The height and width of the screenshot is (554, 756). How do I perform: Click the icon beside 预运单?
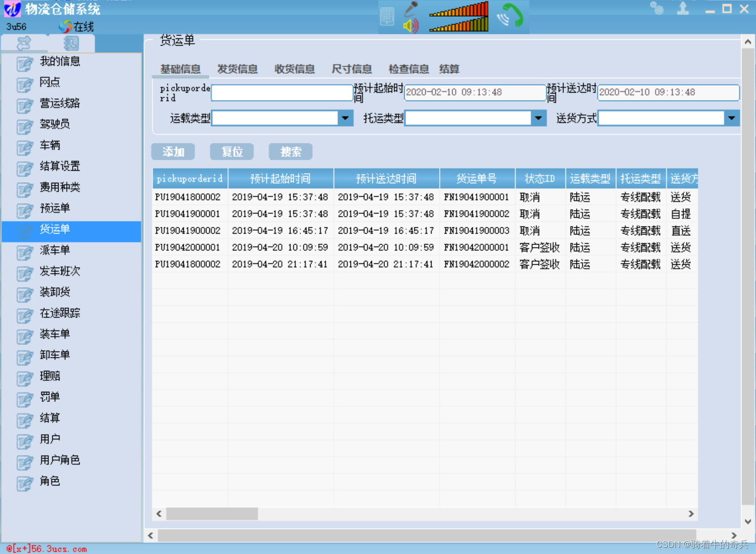tap(25, 210)
